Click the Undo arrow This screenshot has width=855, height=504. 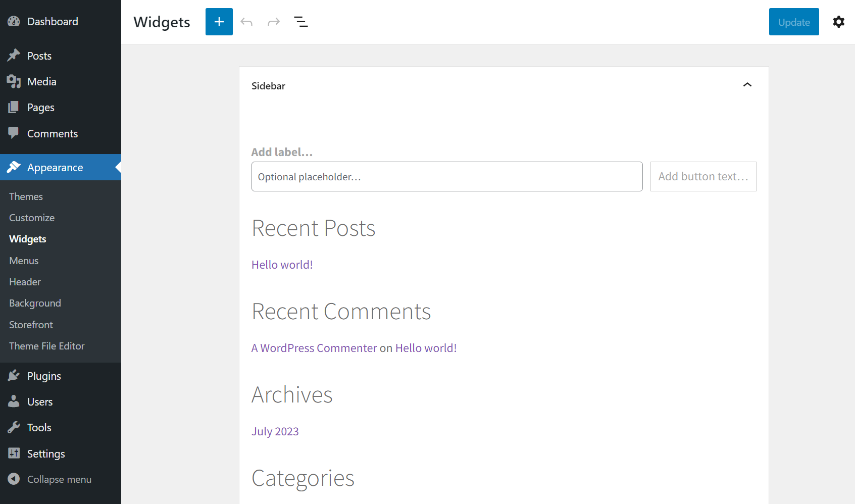246,22
